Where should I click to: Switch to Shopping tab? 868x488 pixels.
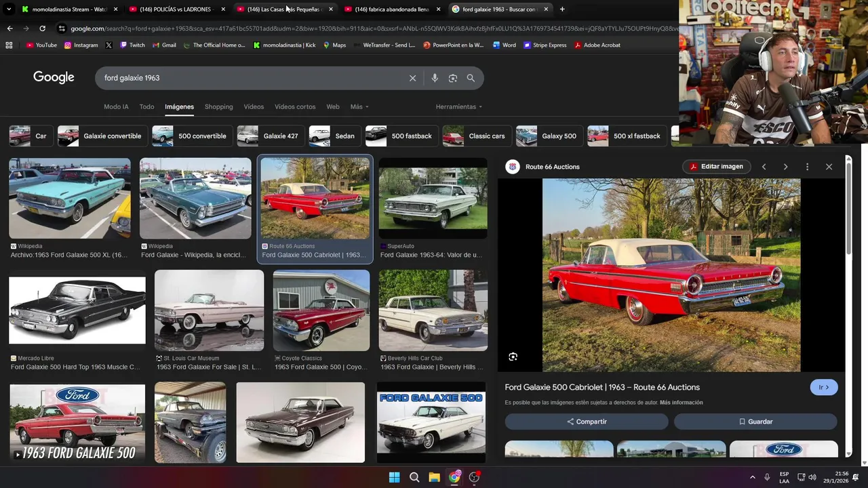coord(218,107)
